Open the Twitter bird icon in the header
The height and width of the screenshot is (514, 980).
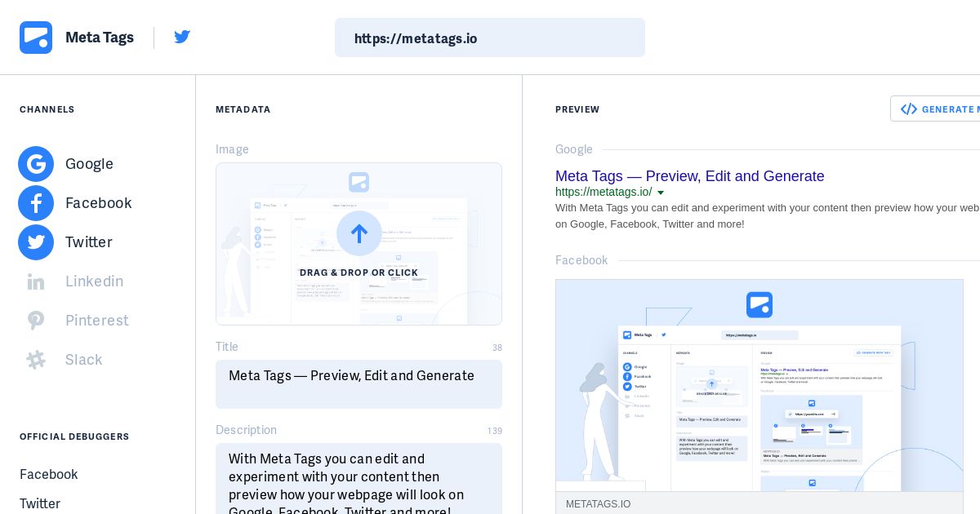(x=182, y=37)
